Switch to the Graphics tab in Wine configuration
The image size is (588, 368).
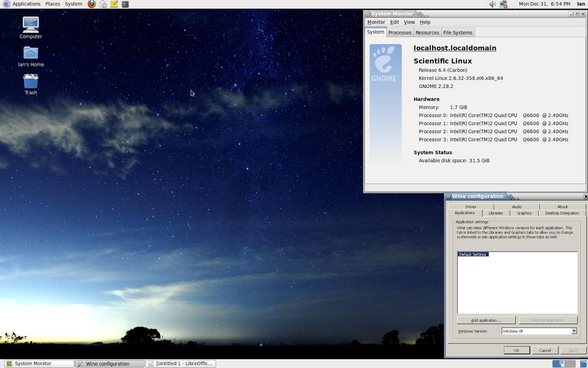[524, 213]
